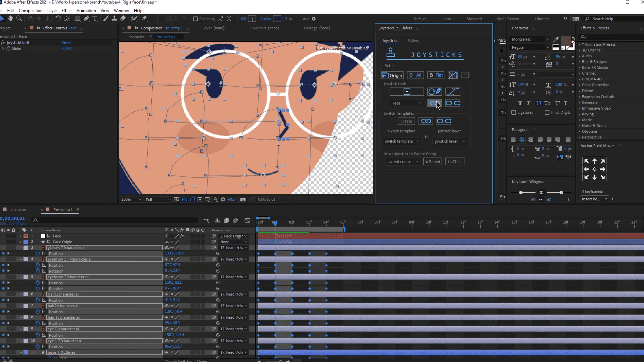Select the Zoom tool in toolbar
The image size is (644, 362).
click(19, 19)
